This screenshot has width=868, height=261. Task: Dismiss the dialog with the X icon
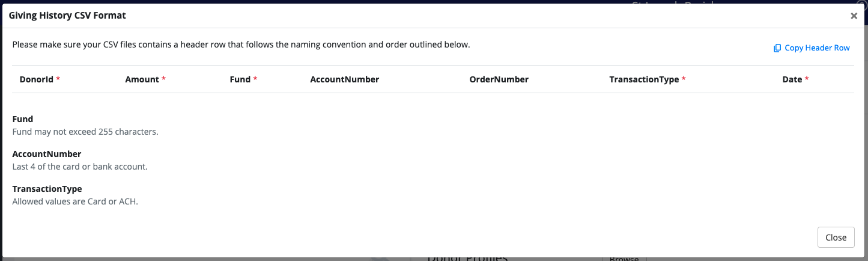pyautogui.click(x=854, y=16)
